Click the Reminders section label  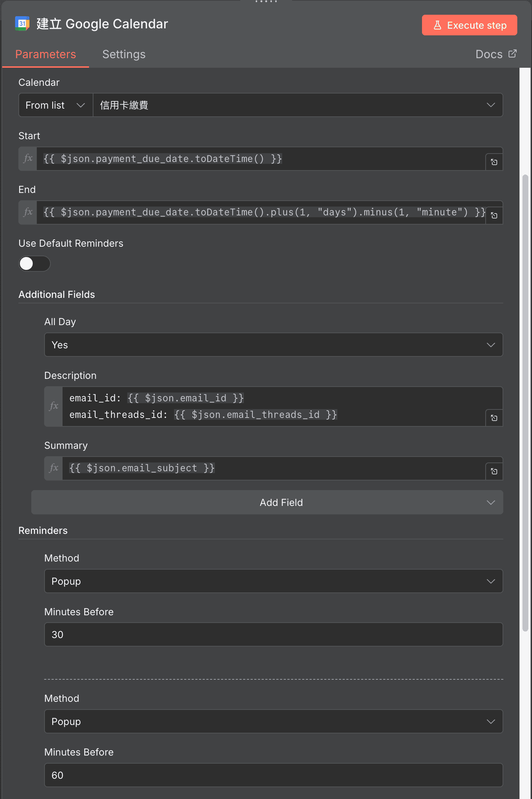pos(43,531)
